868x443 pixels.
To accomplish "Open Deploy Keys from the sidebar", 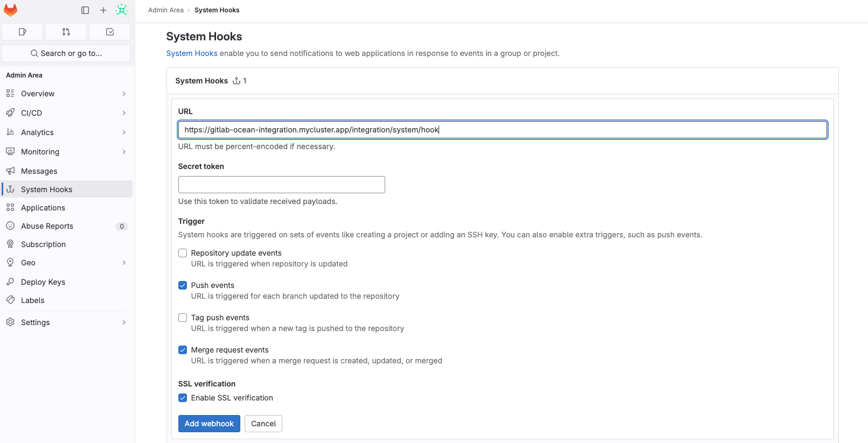I will (x=43, y=282).
